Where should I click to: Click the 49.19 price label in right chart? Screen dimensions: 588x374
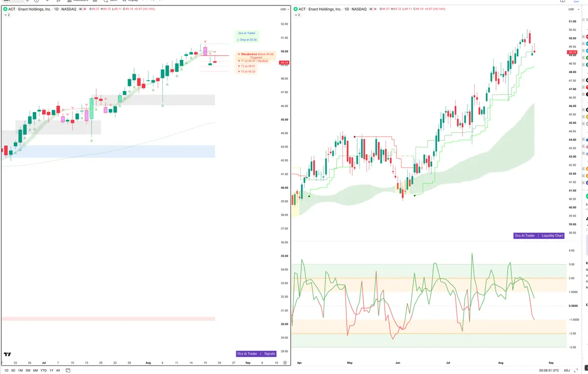572,52
